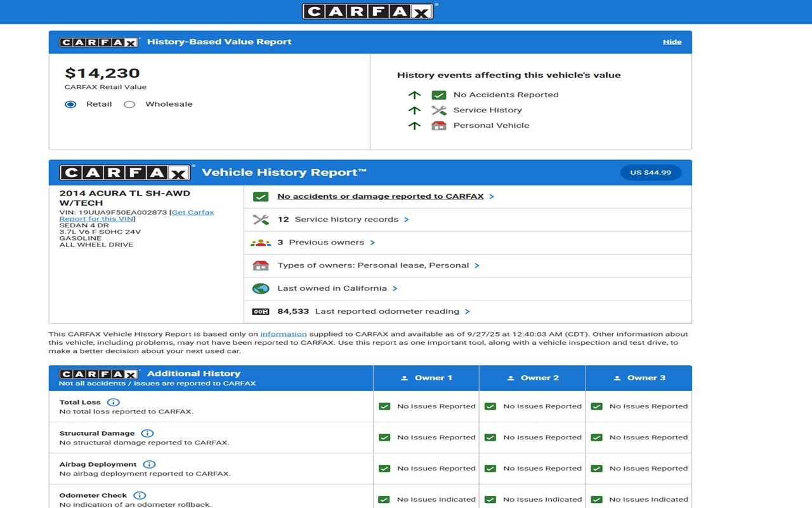The height and width of the screenshot is (508, 812).
Task: Click Owner 1 Total Loss check icon
Action: [x=384, y=406]
